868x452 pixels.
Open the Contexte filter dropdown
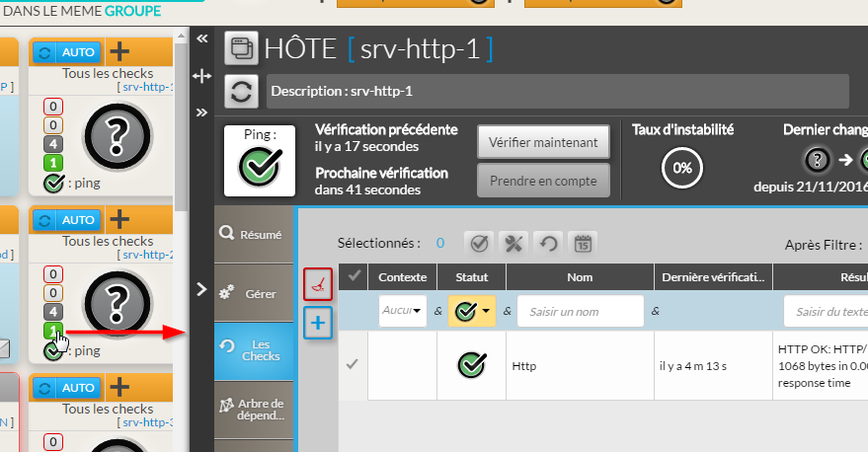[x=402, y=311]
